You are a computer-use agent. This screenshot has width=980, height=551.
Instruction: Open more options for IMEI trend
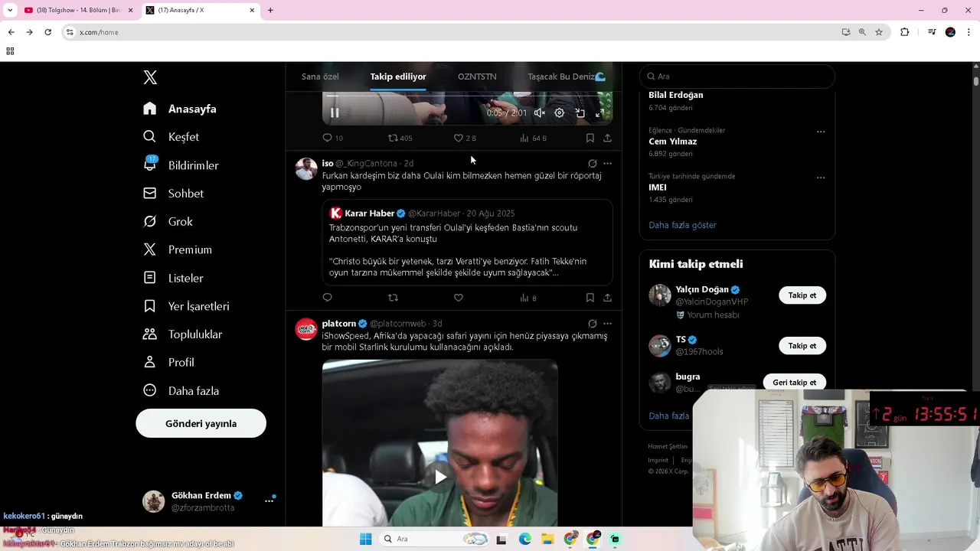pyautogui.click(x=821, y=178)
